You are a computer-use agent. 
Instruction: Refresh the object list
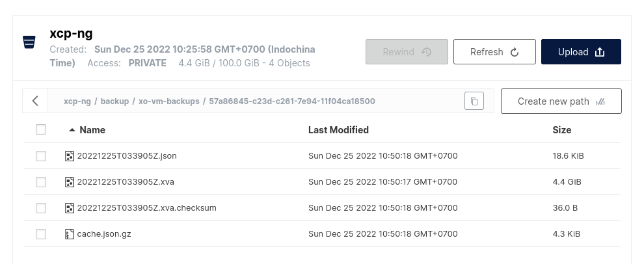[x=494, y=52]
